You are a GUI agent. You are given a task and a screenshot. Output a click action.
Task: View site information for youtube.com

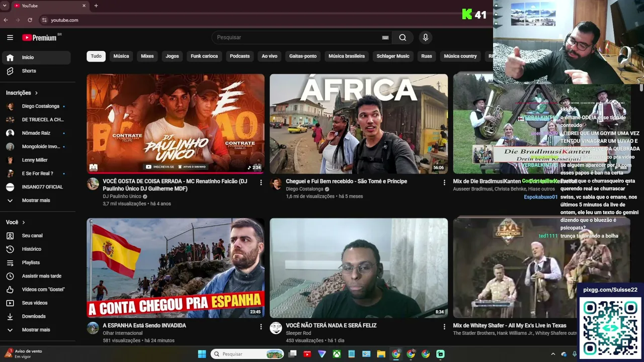point(44,20)
